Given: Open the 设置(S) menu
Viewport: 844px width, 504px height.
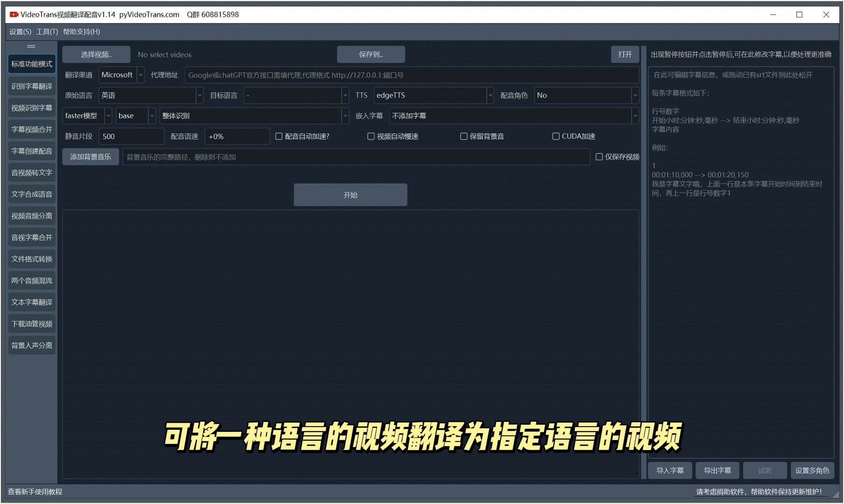Looking at the screenshot, I should pyautogui.click(x=21, y=32).
